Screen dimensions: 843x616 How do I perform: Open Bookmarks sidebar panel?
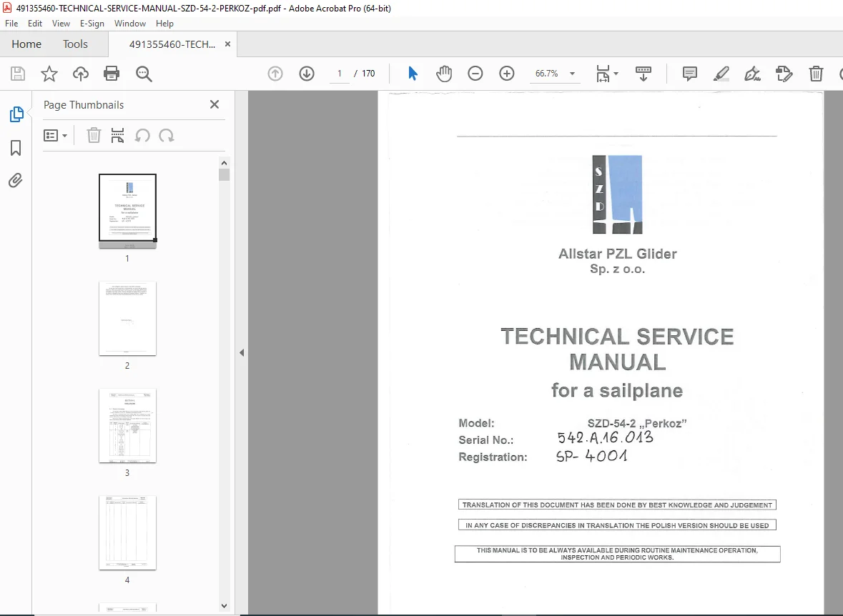(16, 148)
